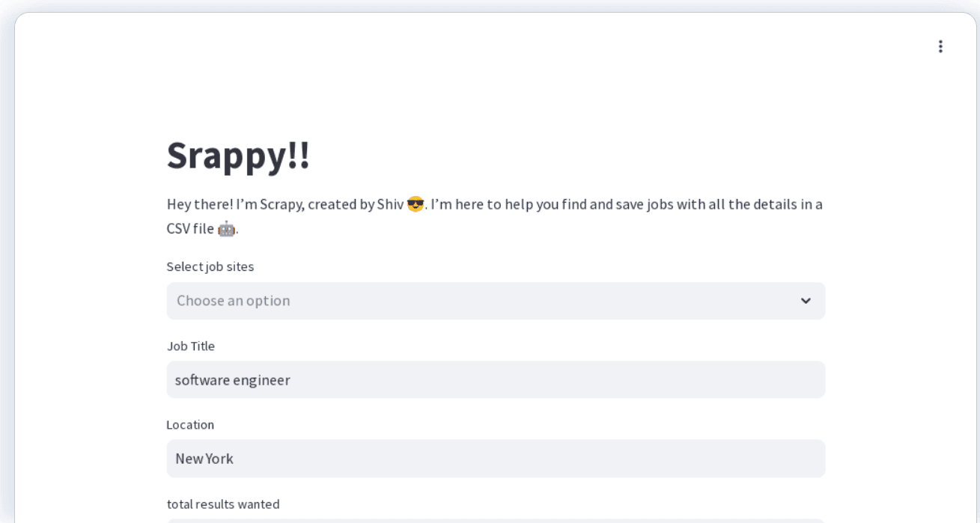Open the three-dot main menu
The height and width of the screenshot is (523, 980).
(x=940, y=46)
